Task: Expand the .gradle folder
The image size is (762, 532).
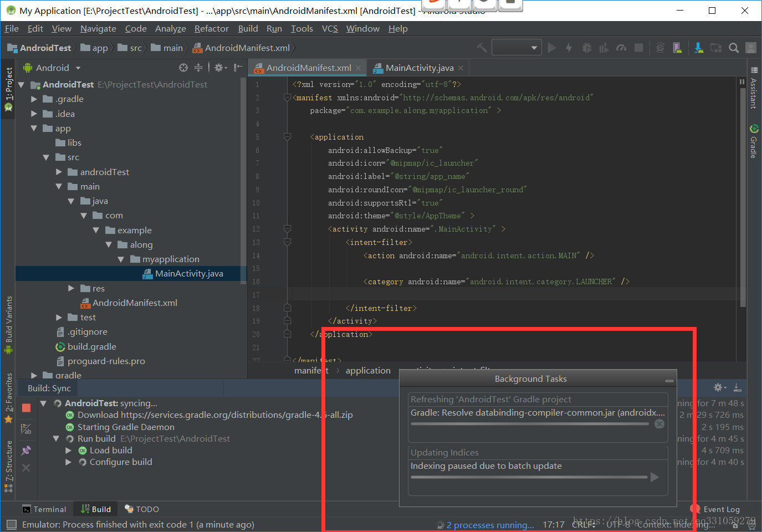Action: 34,99
